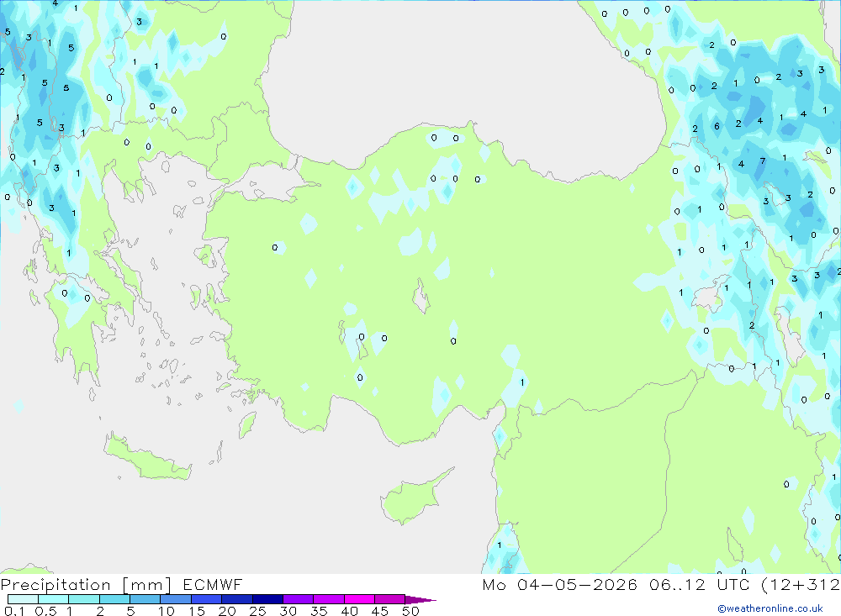
Task: Click the "06..12 UTC" time text
Action: [x=699, y=585]
